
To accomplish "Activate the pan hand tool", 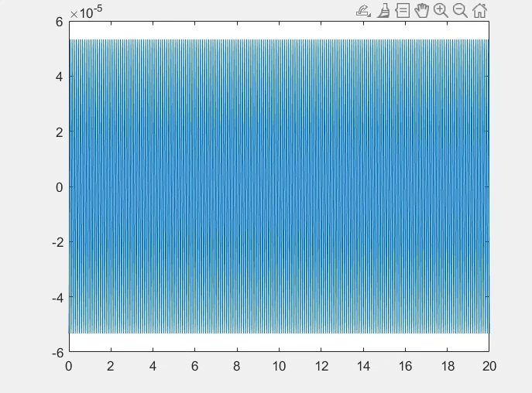I will pos(422,11).
